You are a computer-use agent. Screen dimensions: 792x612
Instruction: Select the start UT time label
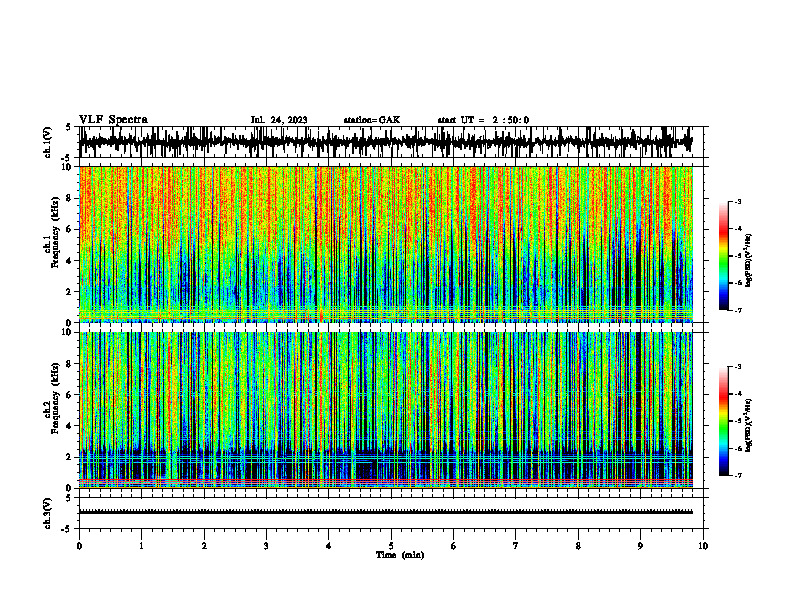point(483,120)
